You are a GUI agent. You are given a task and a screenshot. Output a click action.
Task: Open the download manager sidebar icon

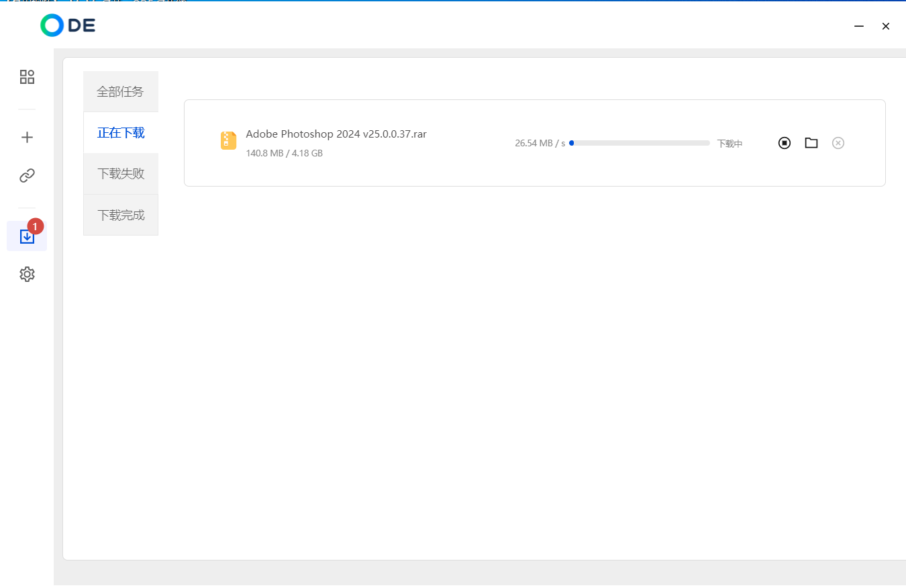[x=27, y=236]
